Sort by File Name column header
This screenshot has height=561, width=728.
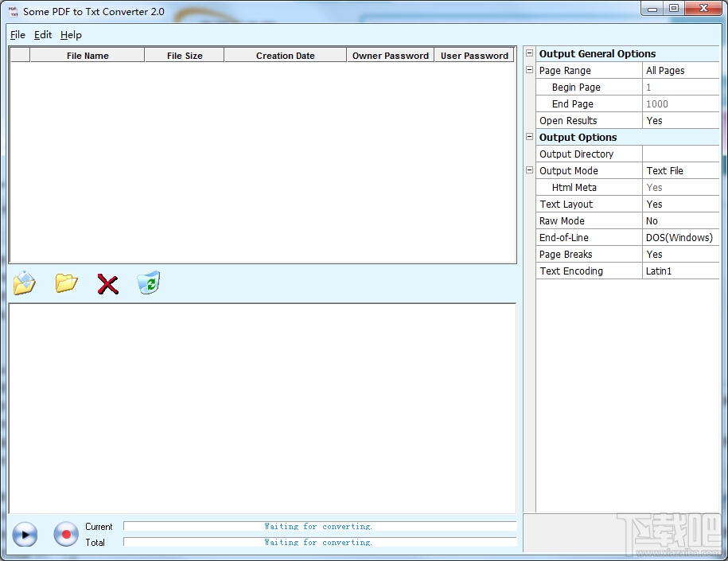pos(88,55)
